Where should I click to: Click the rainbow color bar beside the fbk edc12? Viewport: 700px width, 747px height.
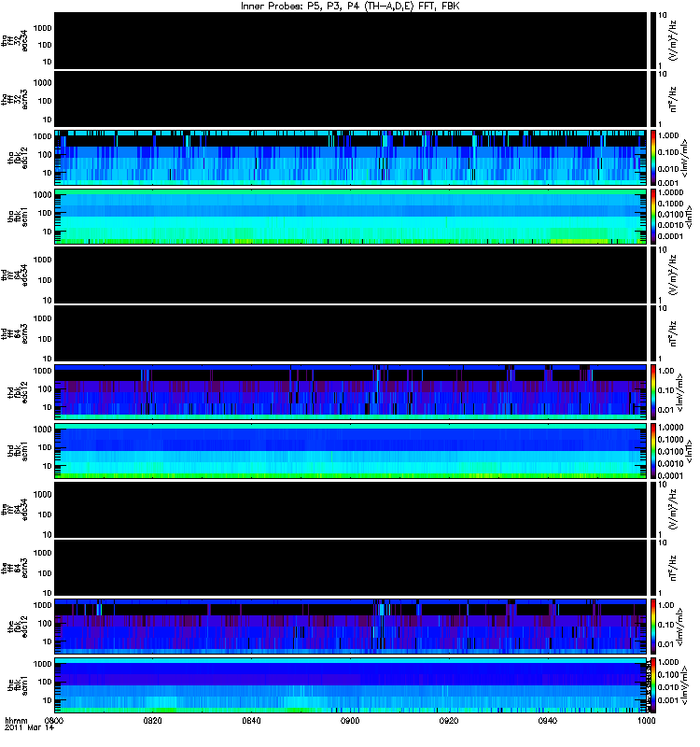click(652, 627)
